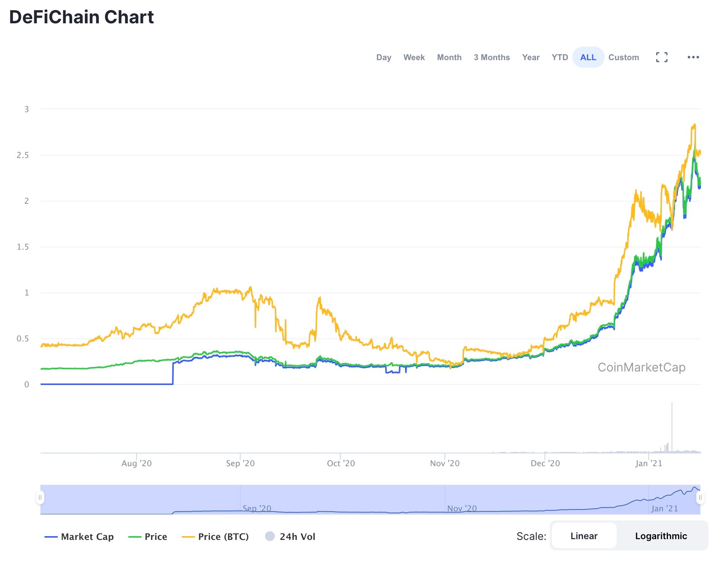Toggle the Market Cap series in legend
The width and height of the screenshot is (728, 579).
tap(79, 537)
